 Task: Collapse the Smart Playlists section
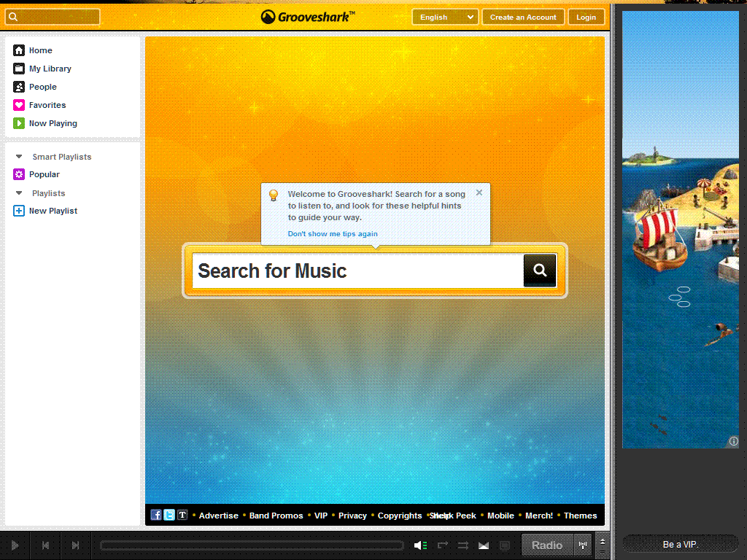(x=19, y=157)
